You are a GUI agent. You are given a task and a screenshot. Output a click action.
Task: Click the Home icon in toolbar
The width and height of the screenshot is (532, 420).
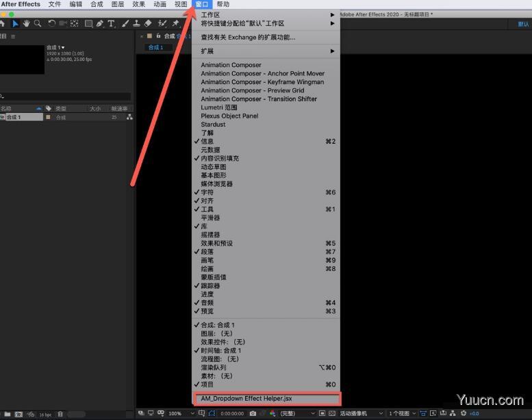tap(2, 24)
